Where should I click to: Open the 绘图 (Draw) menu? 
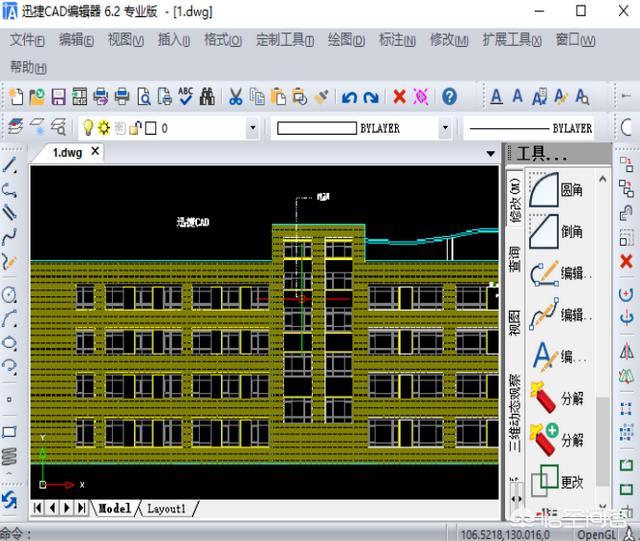(x=345, y=41)
